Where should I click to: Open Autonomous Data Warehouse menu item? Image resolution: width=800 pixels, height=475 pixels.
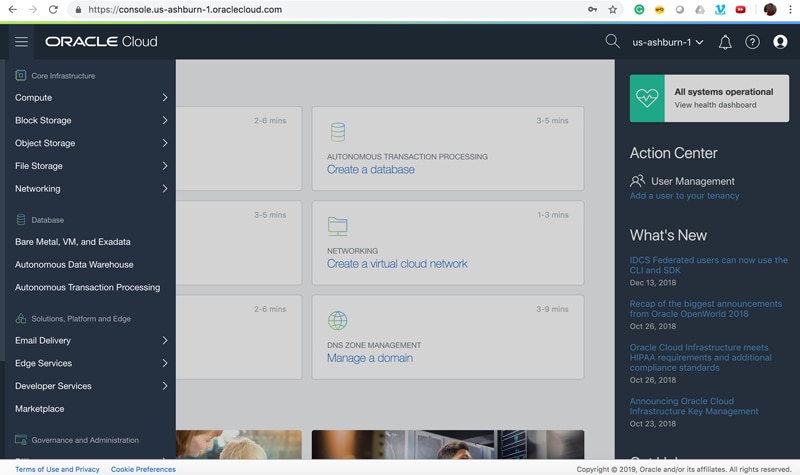coord(74,264)
